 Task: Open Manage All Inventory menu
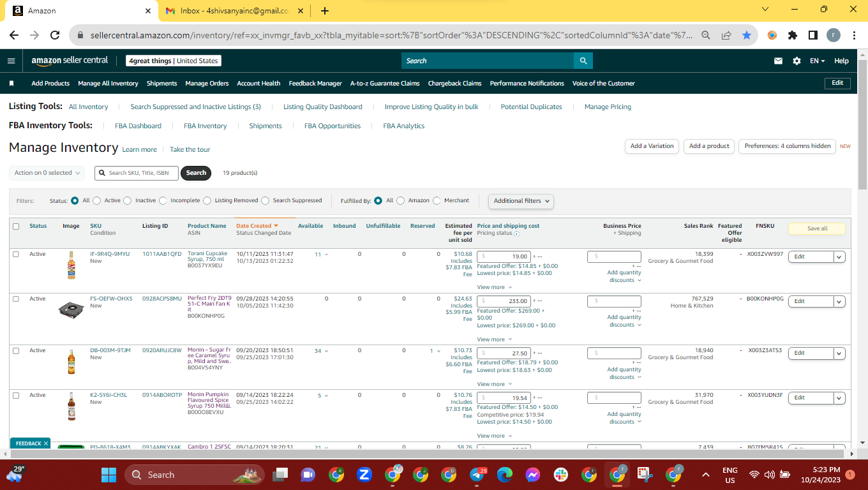coord(108,84)
